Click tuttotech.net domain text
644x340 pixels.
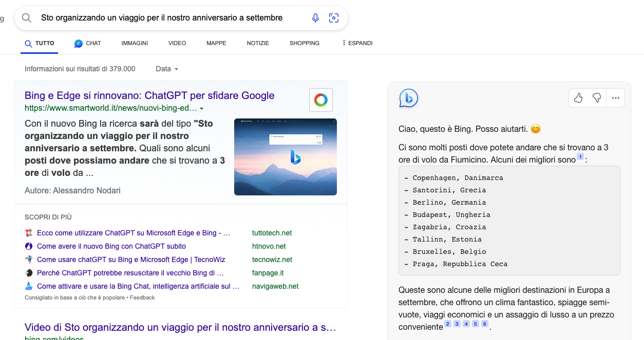[x=272, y=233]
